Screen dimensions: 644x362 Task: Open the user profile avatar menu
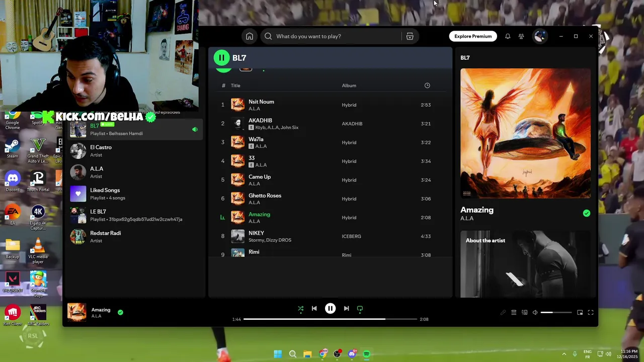pos(540,36)
